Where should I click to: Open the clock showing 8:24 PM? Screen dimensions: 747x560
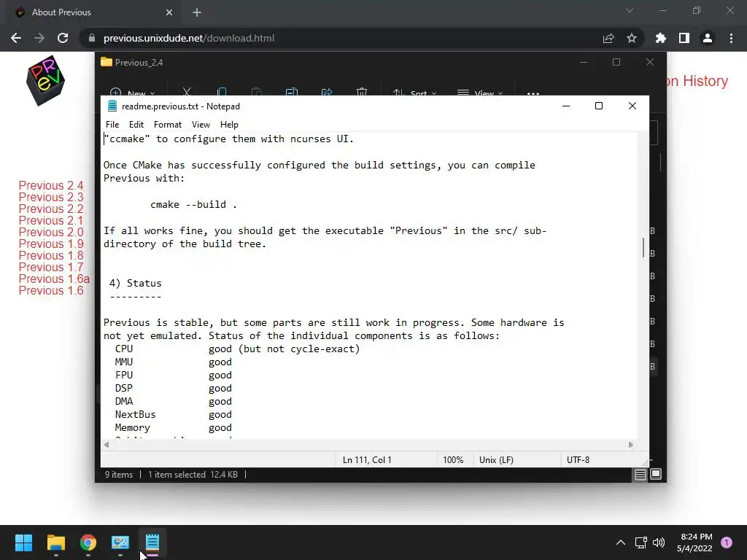(x=694, y=542)
